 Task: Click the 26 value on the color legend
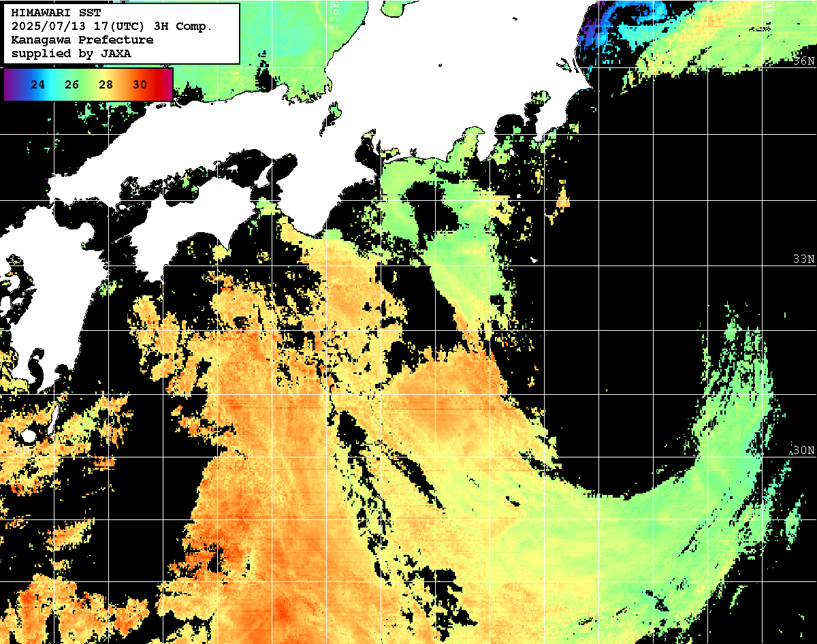click(72, 84)
